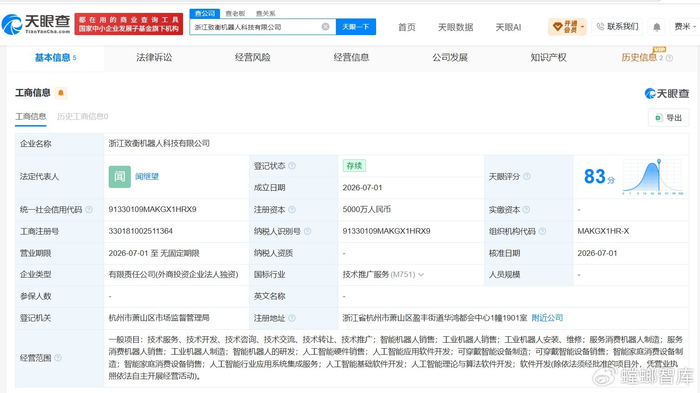Image resolution: width=700 pixels, height=393 pixels.
Task: Click the help icon next to 登记状态
Action: point(292,166)
